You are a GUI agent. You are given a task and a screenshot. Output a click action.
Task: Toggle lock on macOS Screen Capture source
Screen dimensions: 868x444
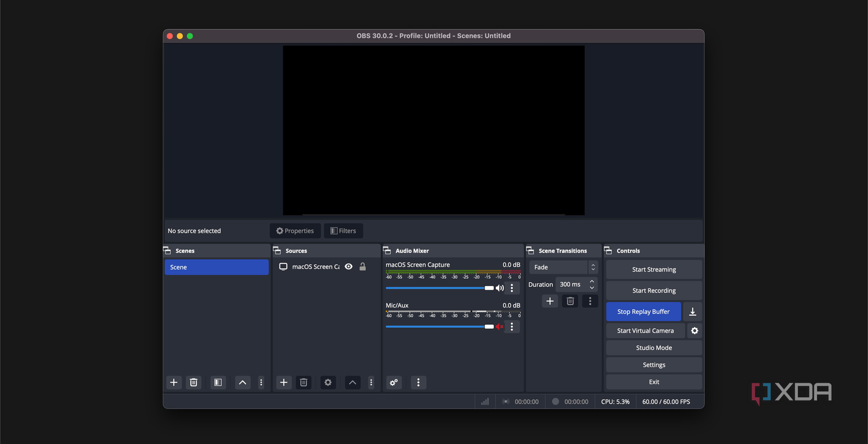[x=363, y=267]
